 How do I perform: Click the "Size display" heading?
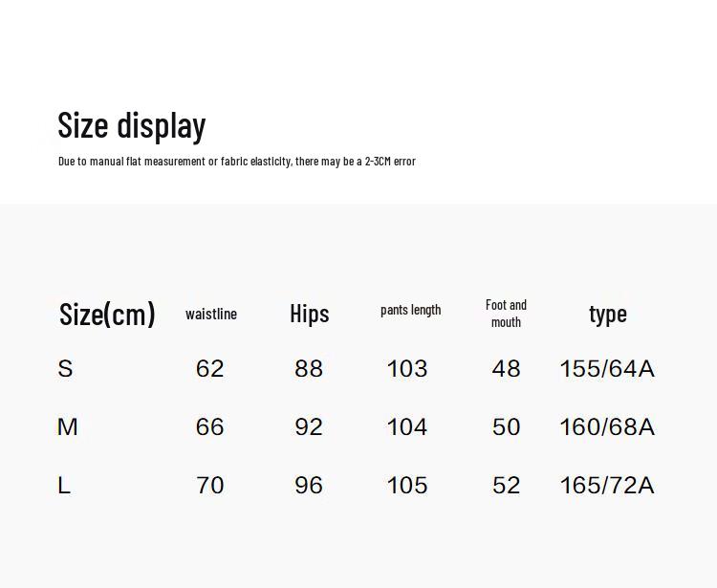132,125
